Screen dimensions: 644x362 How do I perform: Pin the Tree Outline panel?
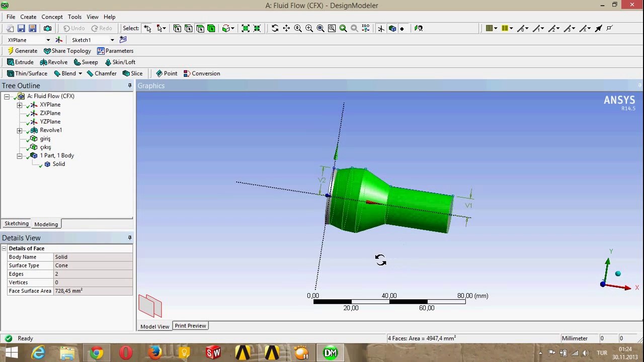coord(129,86)
